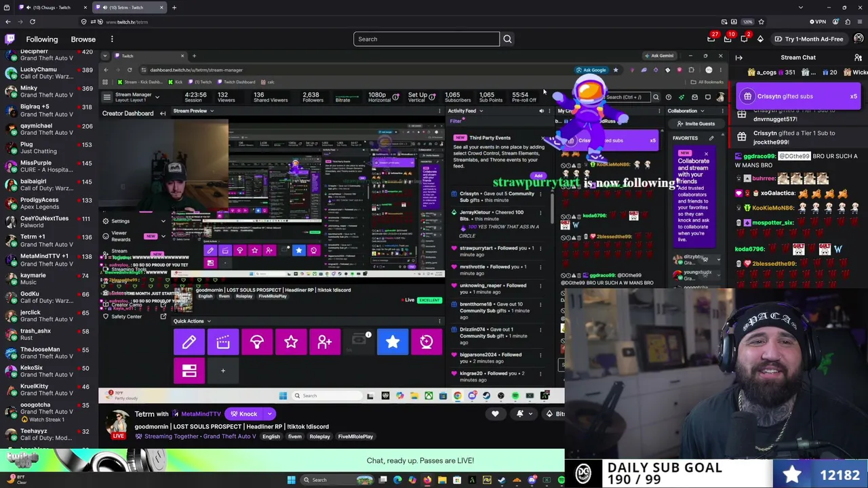Expand the Quick Actions header dropdown
The image size is (868, 488).
tap(209, 321)
